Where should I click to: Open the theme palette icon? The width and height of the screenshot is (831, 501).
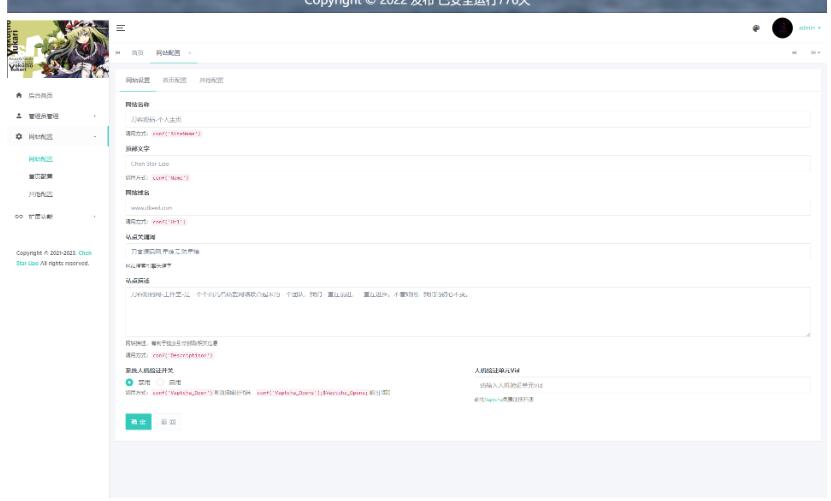[x=756, y=28]
